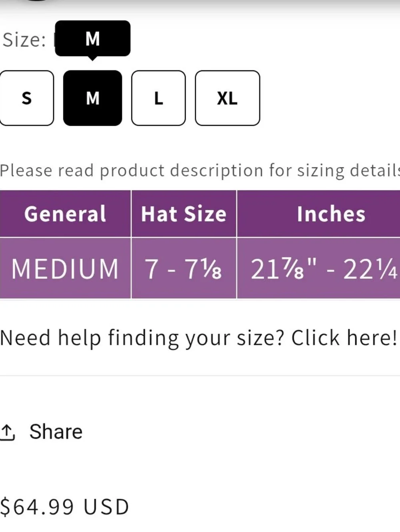The width and height of the screenshot is (400, 532).
Task: Click the divider line below size help
Action: [x=200, y=376]
